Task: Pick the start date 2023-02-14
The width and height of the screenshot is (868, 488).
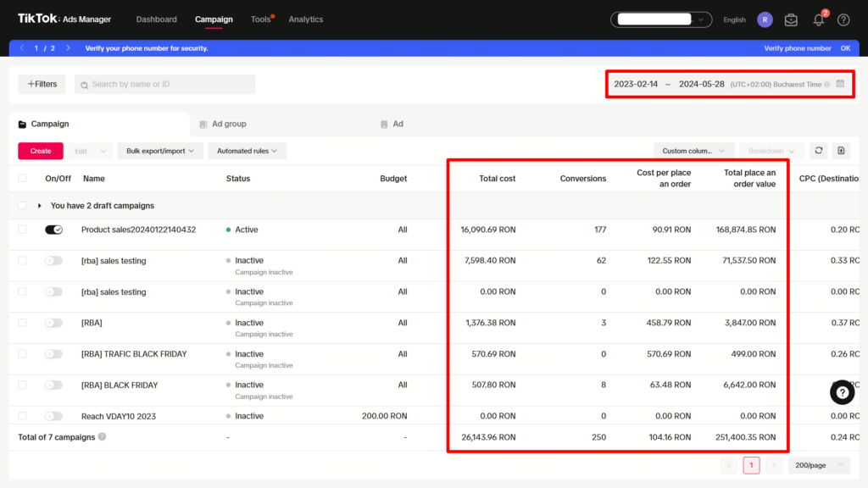Action: click(x=636, y=84)
